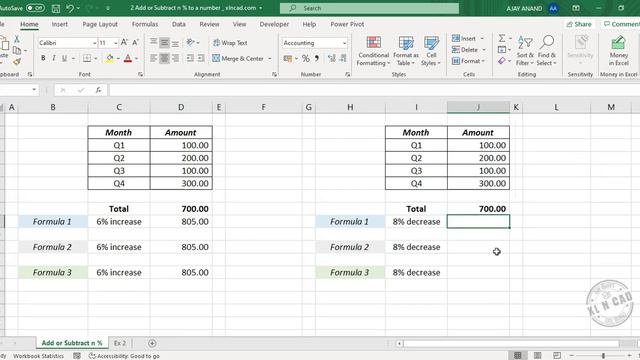
Task: Open Cell Styles gallery
Action: click(x=431, y=51)
